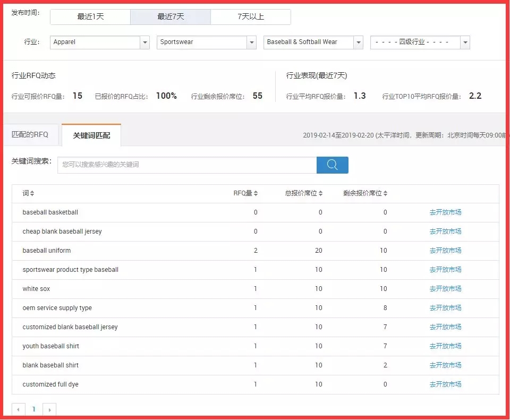Viewport: 510px width, 420px height.
Task: Click the keyword search input field
Action: point(187,165)
